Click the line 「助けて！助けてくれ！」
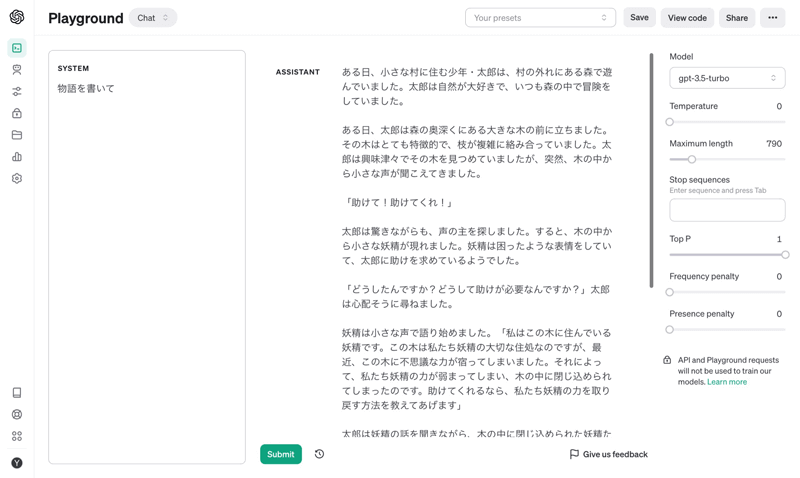 point(398,203)
